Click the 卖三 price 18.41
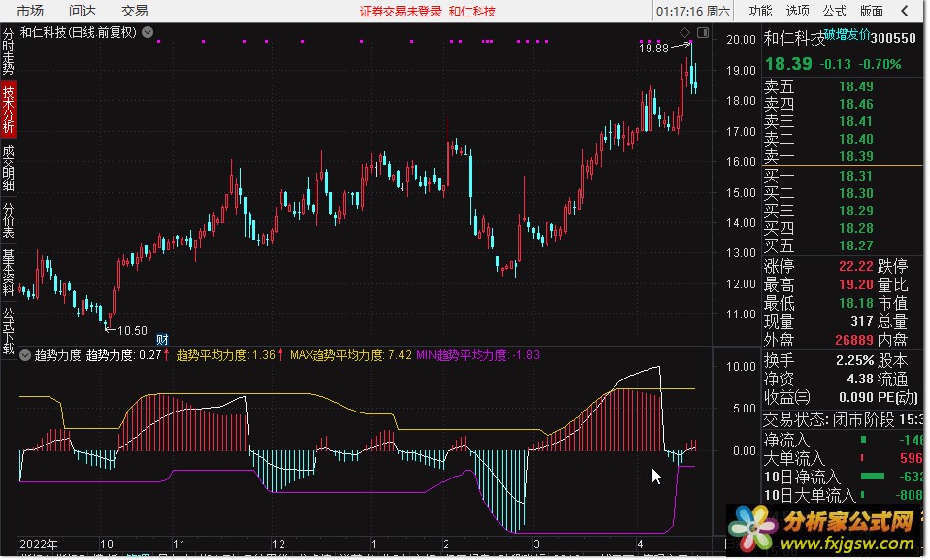The height and width of the screenshot is (560, 930). (856, 121)
